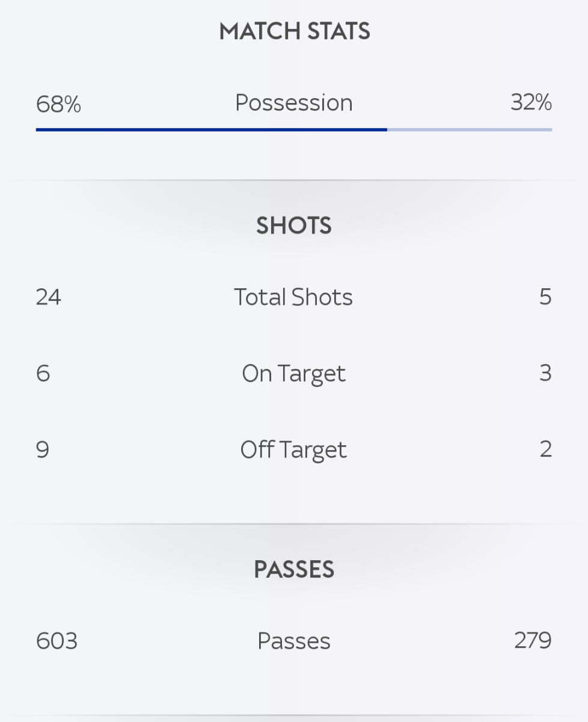Click the light blue possession bar segment
The width and height of the screenshot is (588, 722).
[x=469, y=129]
